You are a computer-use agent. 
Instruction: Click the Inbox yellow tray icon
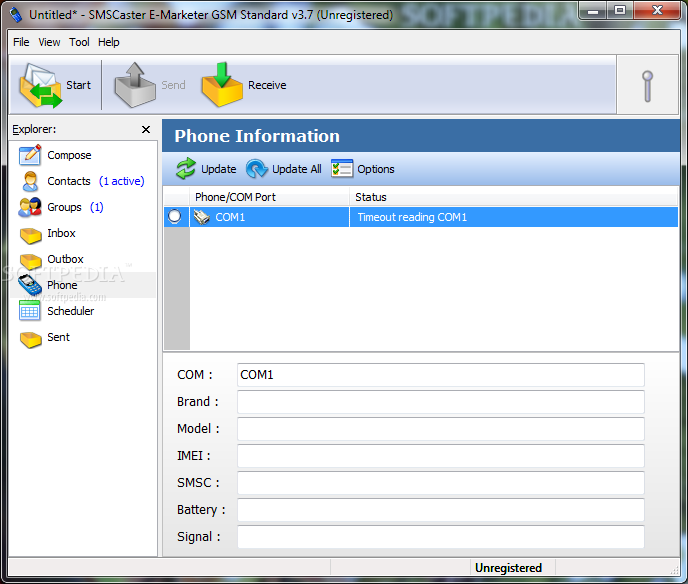tap(31, 235)
